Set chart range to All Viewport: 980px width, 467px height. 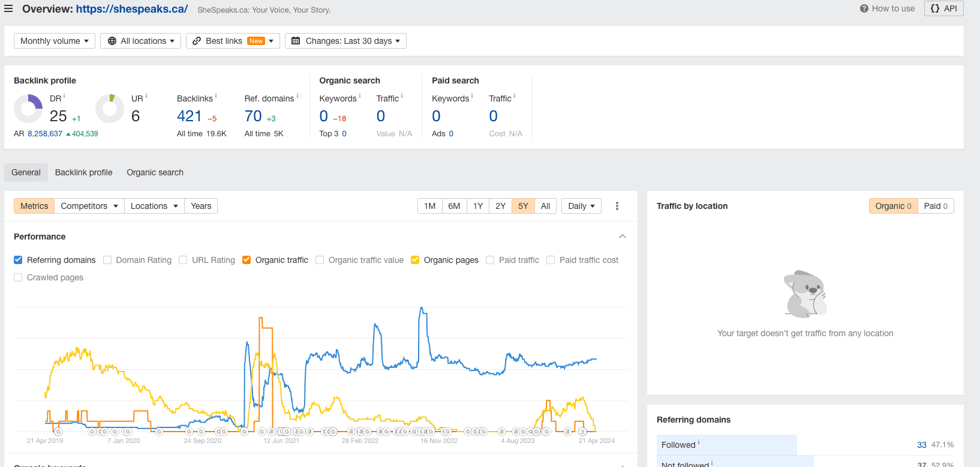pyautogui.click(x=545, y=206)
